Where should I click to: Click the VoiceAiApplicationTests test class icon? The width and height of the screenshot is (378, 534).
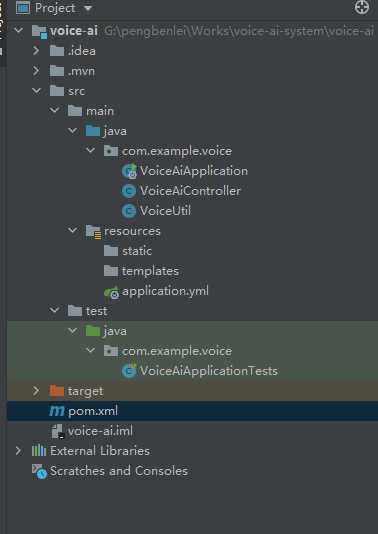pyautogui.click(x=129, y=371)
